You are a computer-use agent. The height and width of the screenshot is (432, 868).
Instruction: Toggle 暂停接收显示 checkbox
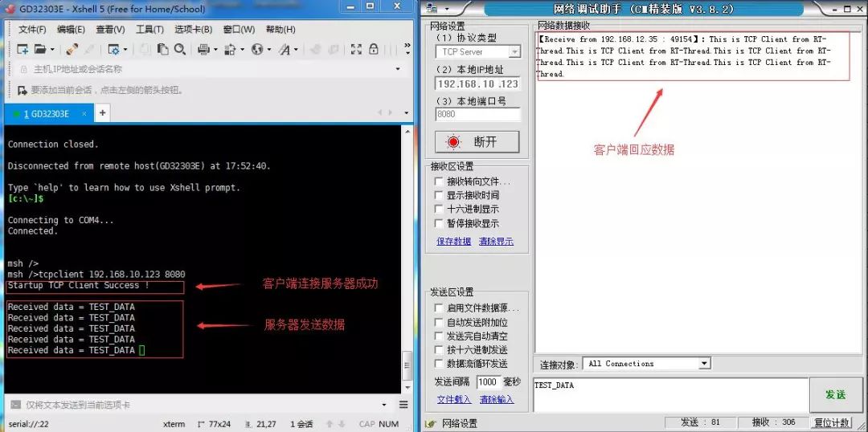439,223
